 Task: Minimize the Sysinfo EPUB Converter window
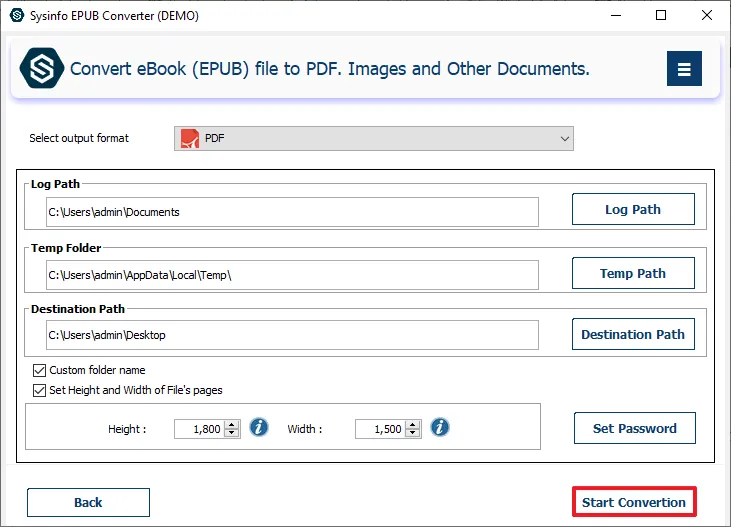(x=616, y=15)
